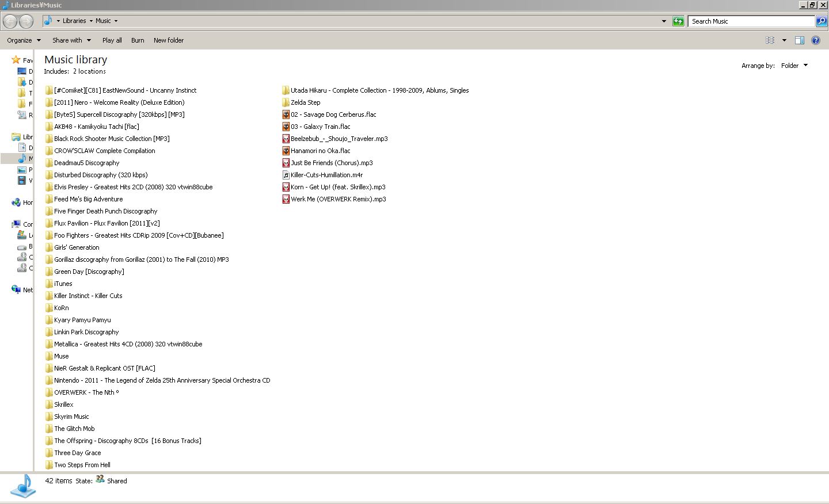Viewport: 829px width, 504px height.
Task: Expand the arrow after Music in address bar
Action: point(116,21)
